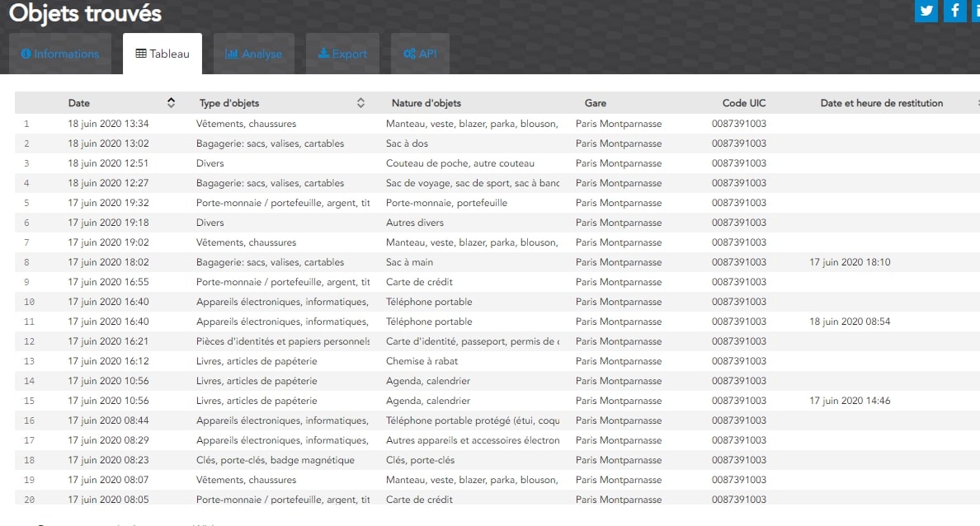Click the LinkedIn icon at the top right

point(976,11)
